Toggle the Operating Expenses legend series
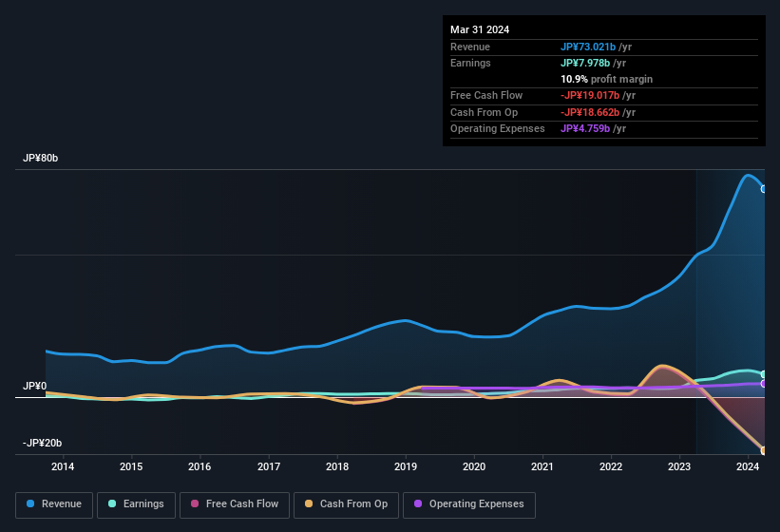This screenshot has width=780, height=532. (469, 504)
